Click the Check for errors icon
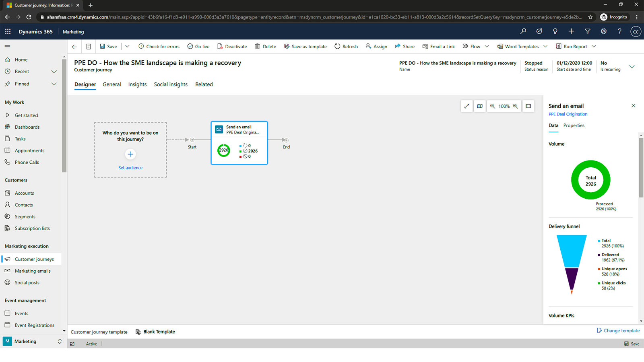Screen dimensions: 644x362 click(141, 47)
